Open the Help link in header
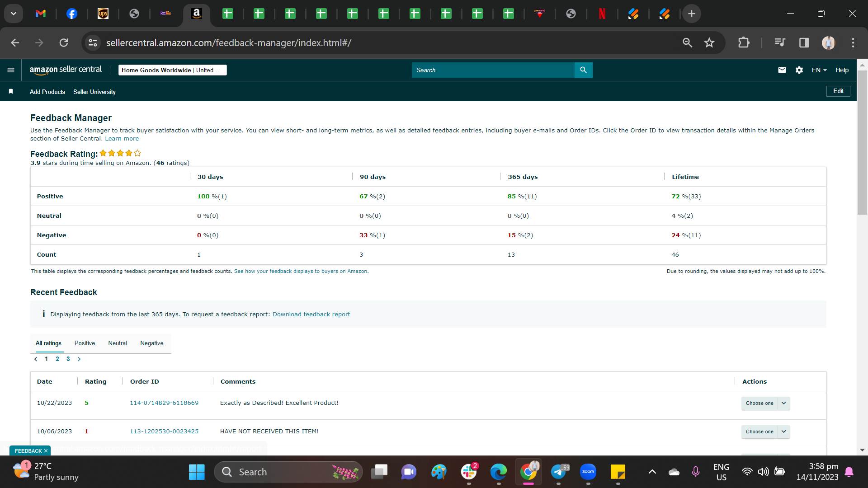 [x=842, y=70]
